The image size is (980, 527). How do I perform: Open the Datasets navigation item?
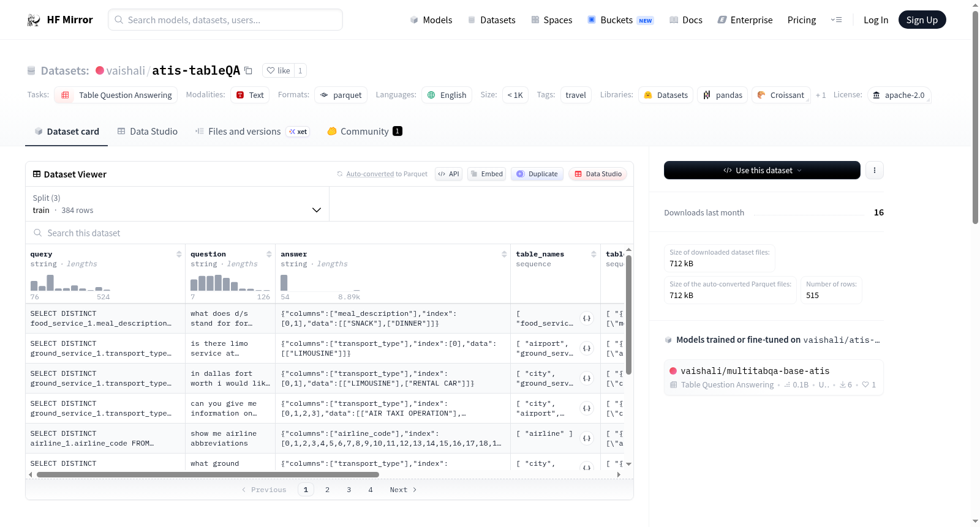(x=491, y=20)
